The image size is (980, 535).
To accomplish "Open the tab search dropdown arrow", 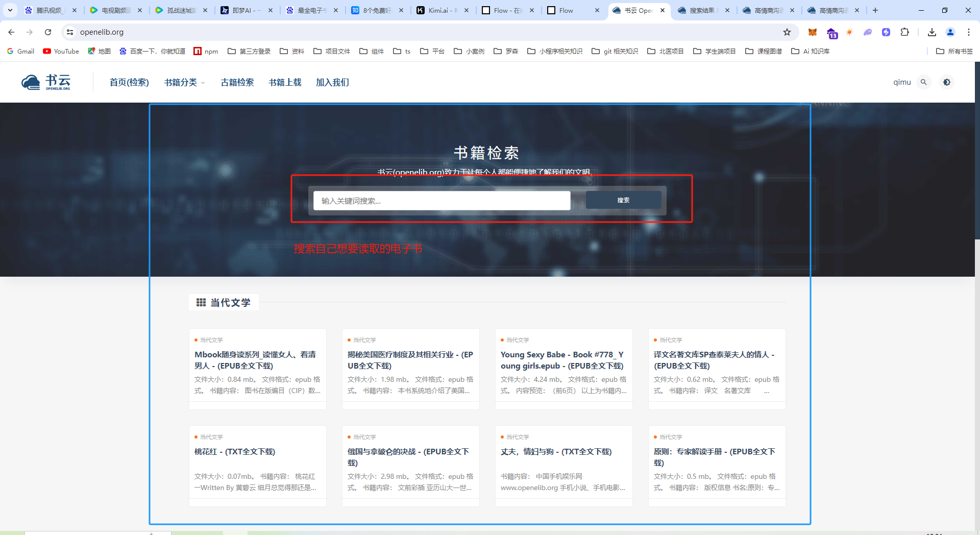I will 10,10.
